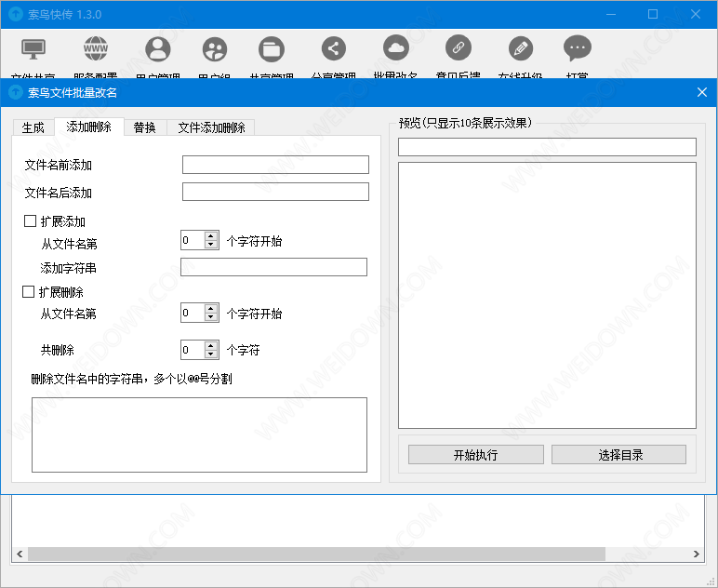Minimize the 索鸟快传 main window
The width and height of the screenshot is (718, 588).
[611, 14]
